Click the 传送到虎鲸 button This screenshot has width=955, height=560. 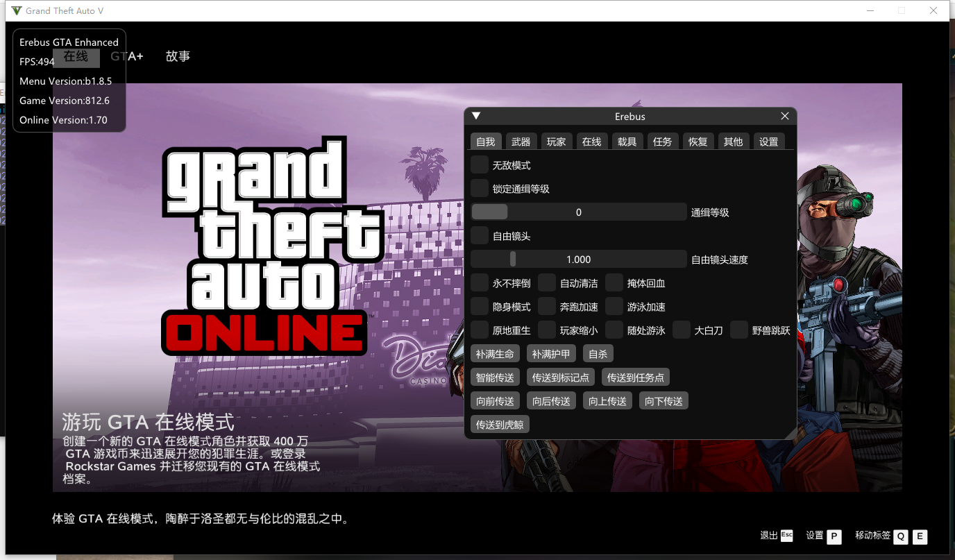[500, 424]
